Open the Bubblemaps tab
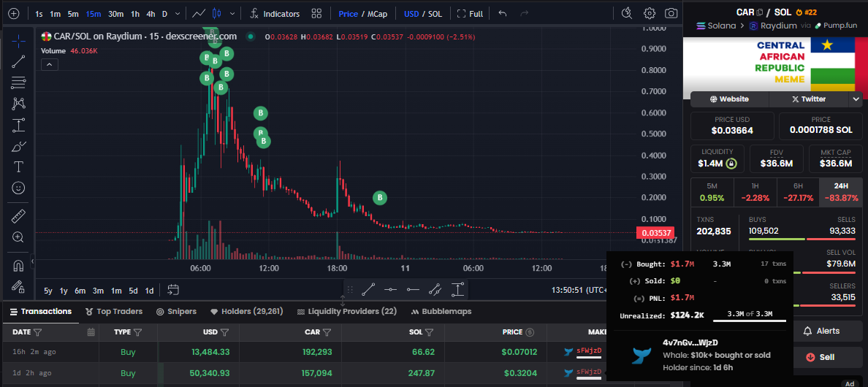868x387 pixels. (441, 311)
